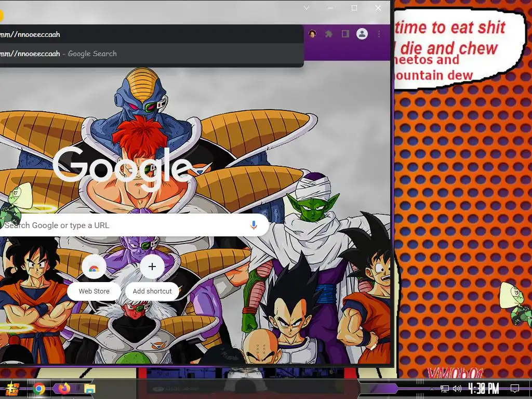Open the Web Store shortcut

[x=94, y=277]
